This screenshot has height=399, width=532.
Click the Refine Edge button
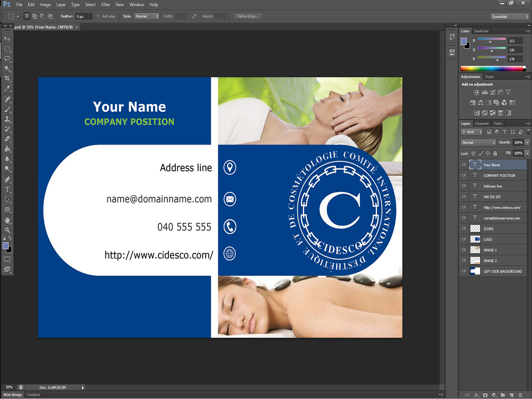coord(248,16)
